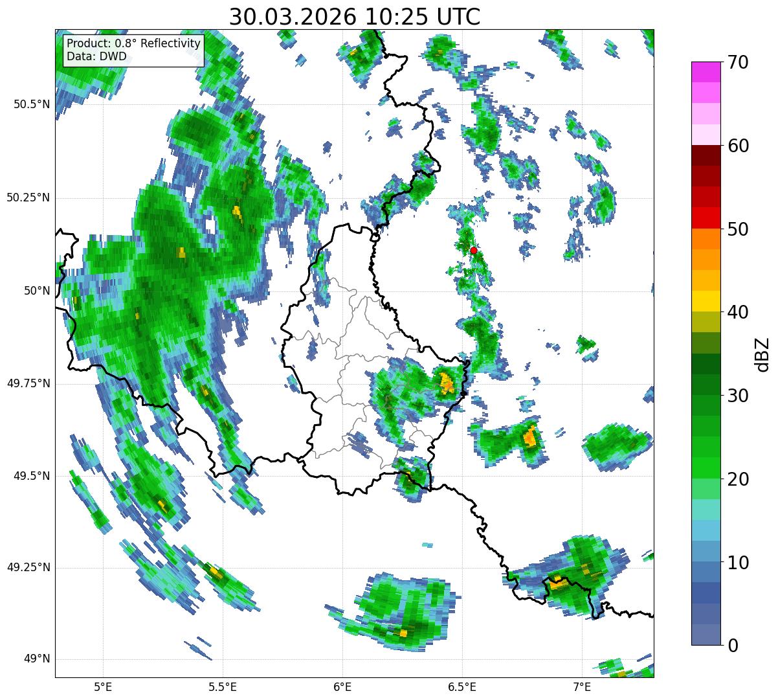
Task: Click the "5.5°E" longitude label
Action: [223, 686]
